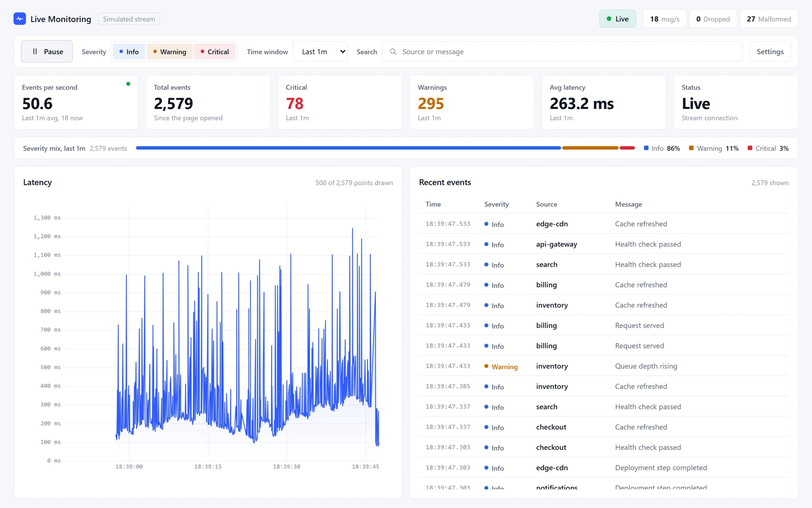
Task: Click the Message column header
Action: coord(628,204)
